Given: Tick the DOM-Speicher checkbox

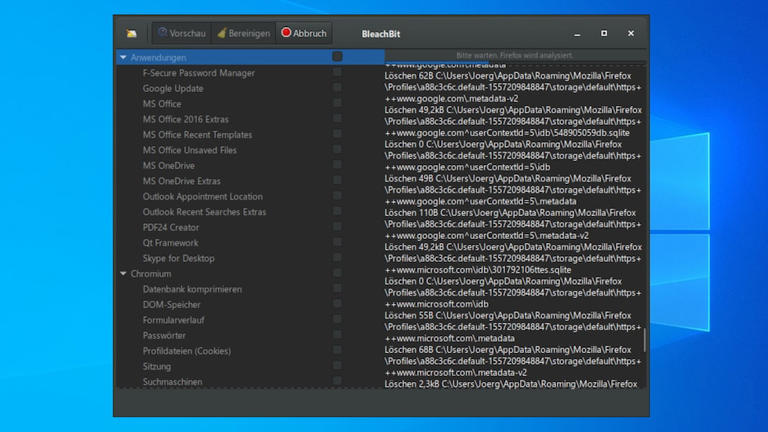Looking at the screenshot, I should (x=337, y=304).
